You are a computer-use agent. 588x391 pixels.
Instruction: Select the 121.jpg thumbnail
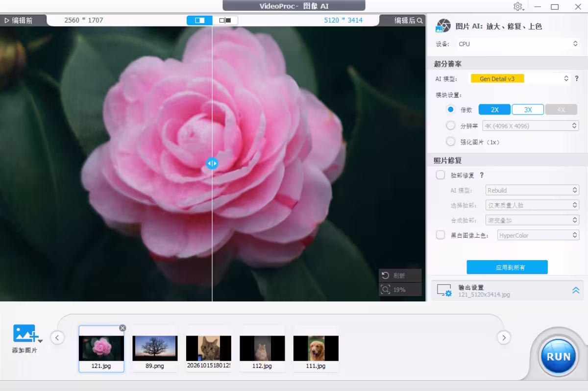101,348
